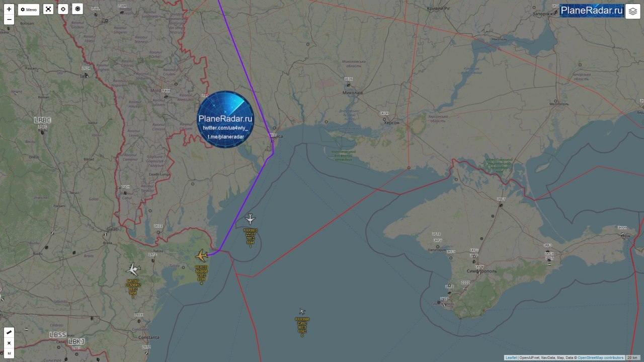Select the orange HERO31 aircraft
This screenshot has height=362, width=644.
(202, 255)
